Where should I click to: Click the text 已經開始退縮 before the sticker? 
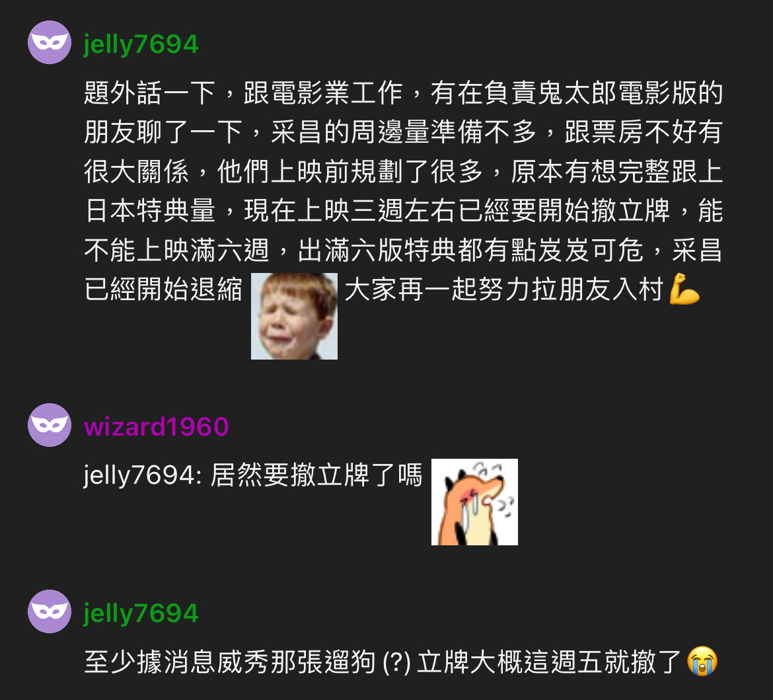tap(163, 289)
